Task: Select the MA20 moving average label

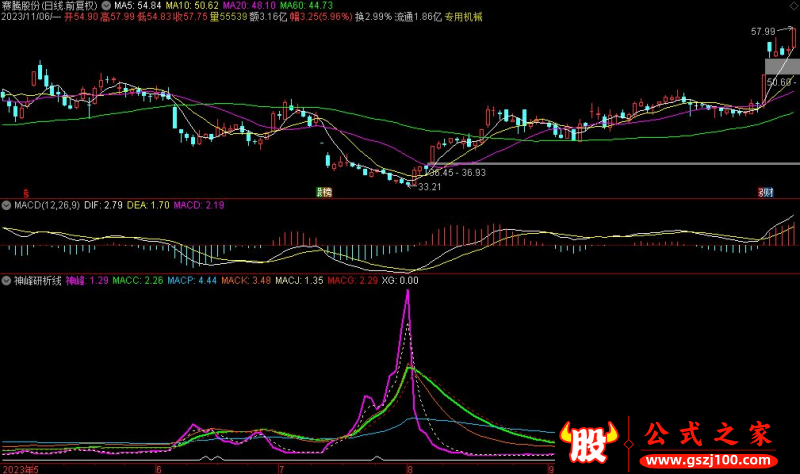Action: pyautogui.click(x=251, y=6)
